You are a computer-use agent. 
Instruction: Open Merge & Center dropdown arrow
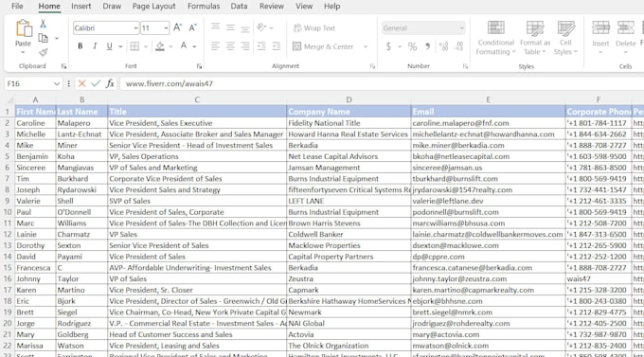366,46
